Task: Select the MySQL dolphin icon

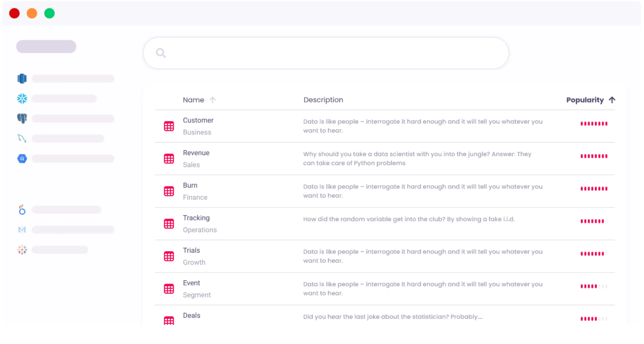Action: [22, 138]
